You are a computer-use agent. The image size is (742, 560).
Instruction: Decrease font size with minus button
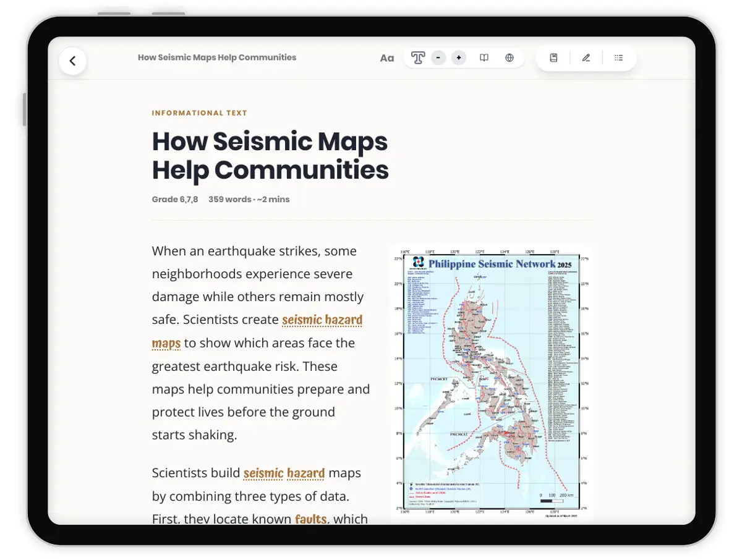click(x=438, y=58)
